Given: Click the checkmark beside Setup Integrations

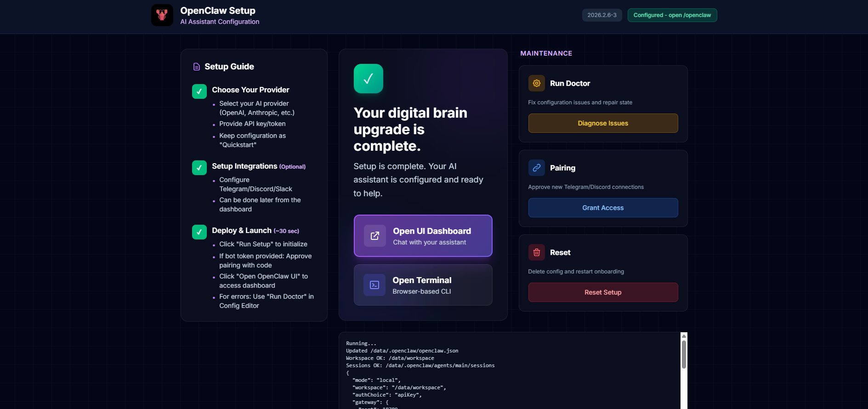Looking at the screenshot, I should (x=199, y=168).
